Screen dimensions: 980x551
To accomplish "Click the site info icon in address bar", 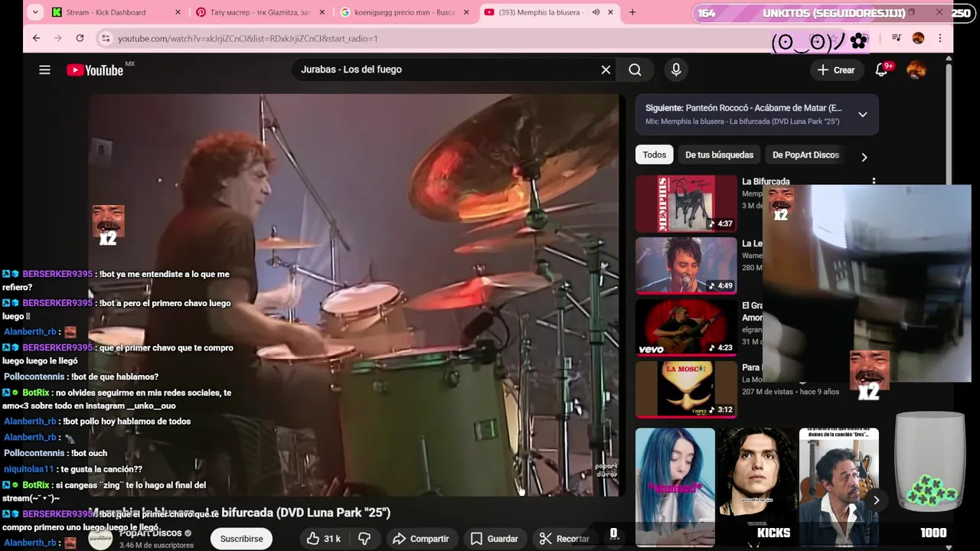I will coord(106,38).
